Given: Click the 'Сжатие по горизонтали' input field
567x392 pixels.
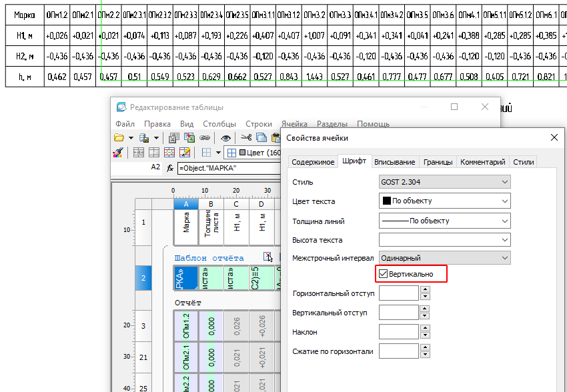Looking at the screenshot, I should (x=399, y=351).
